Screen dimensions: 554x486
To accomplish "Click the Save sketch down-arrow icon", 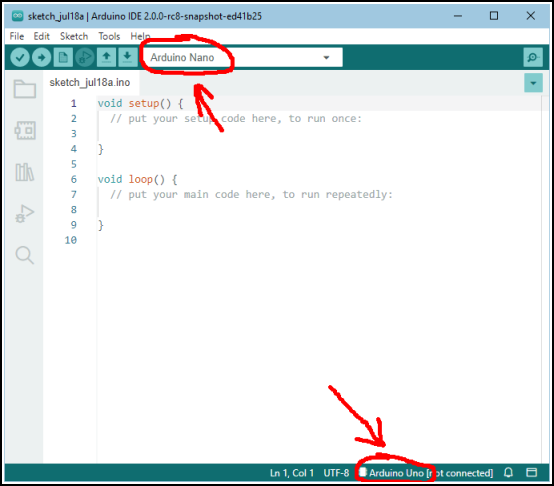I will (x=128, y=57).
